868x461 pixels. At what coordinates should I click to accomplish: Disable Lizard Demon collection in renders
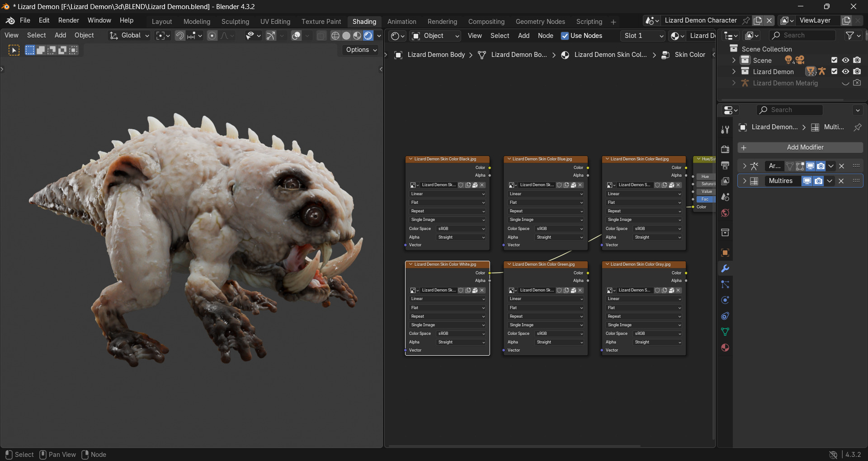click(x=857, y=71)
